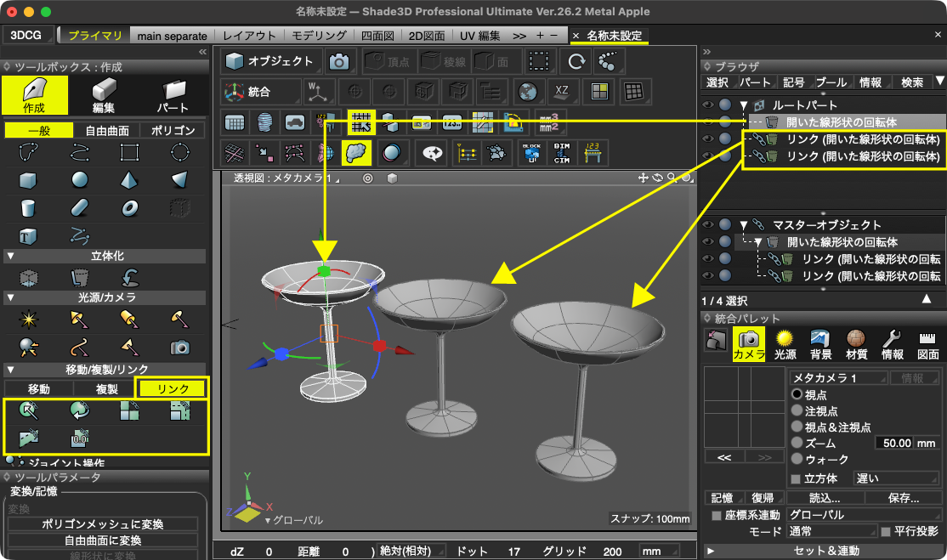947x560 pixels.
Task: Click the camera icon in control bar
Action: (339, 61)
